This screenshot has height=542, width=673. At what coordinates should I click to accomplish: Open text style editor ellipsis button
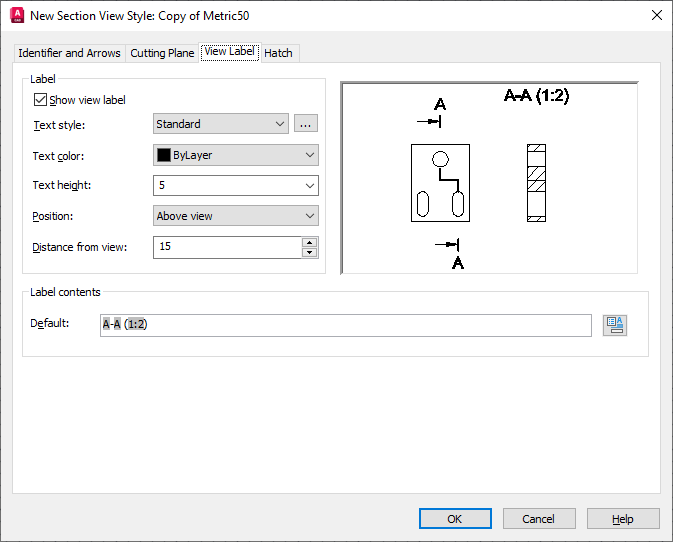click(x=306, y=124)
